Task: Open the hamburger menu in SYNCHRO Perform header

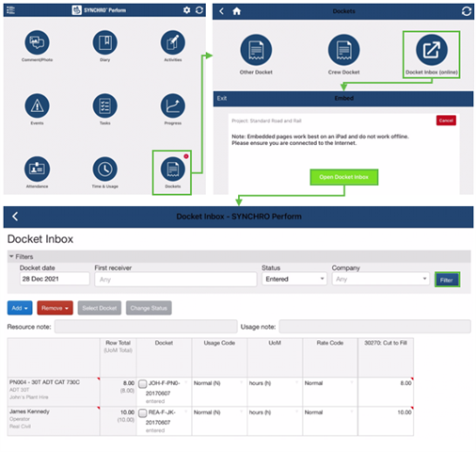Action: (x=10, y=10)
